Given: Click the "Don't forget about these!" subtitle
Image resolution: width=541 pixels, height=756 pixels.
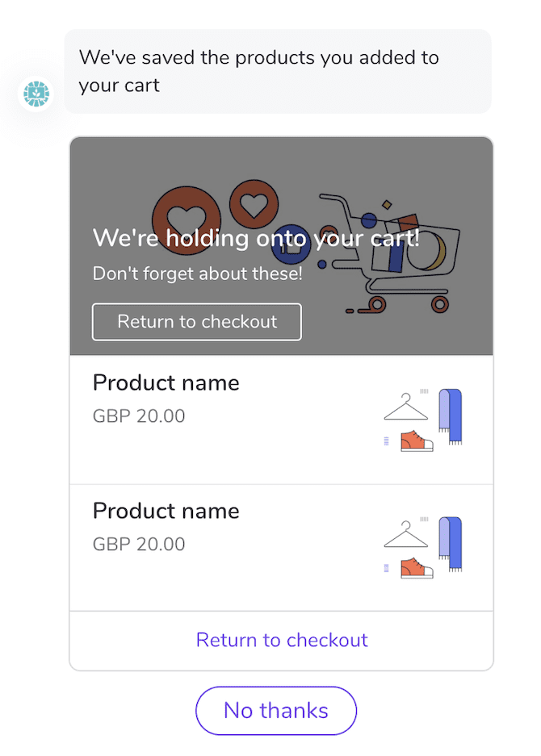Looking at the screenshot, I should [198, 274].
